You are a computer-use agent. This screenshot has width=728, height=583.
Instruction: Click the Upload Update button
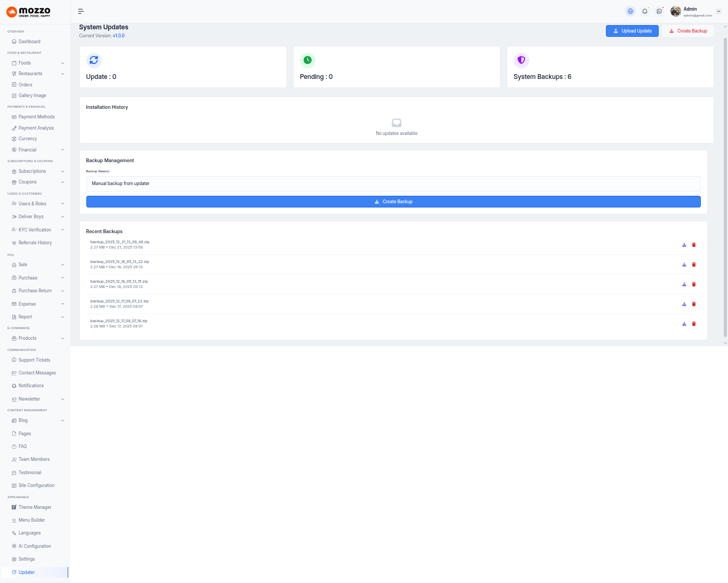click(x=632, y=31)
